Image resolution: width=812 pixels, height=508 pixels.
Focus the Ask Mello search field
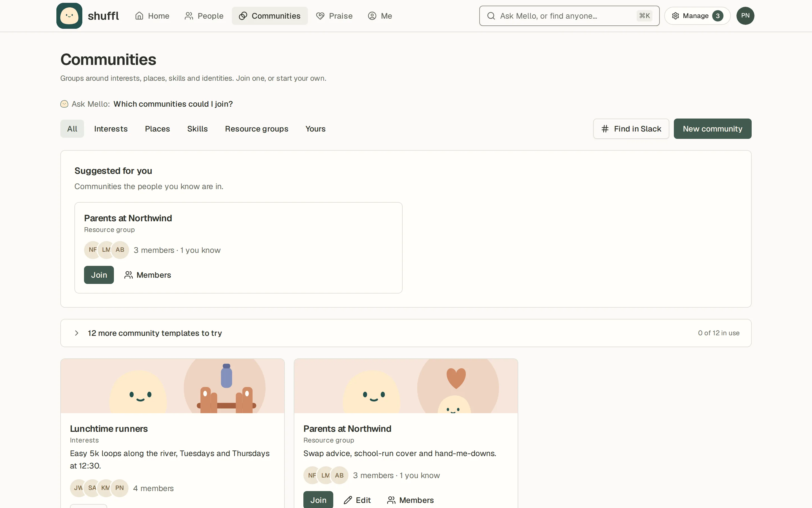coord(569,16)
